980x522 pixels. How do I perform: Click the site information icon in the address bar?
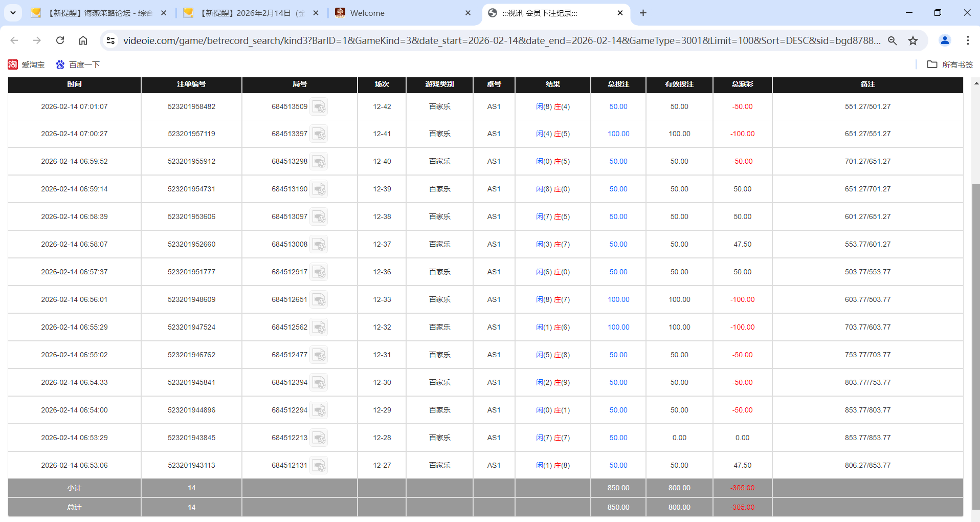coord(110,40)
